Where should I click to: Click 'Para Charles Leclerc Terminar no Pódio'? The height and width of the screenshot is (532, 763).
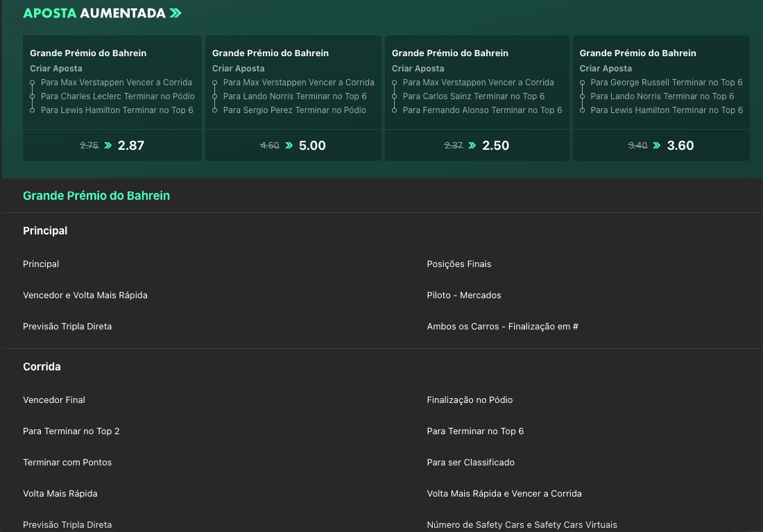click(x=118, y=96)
